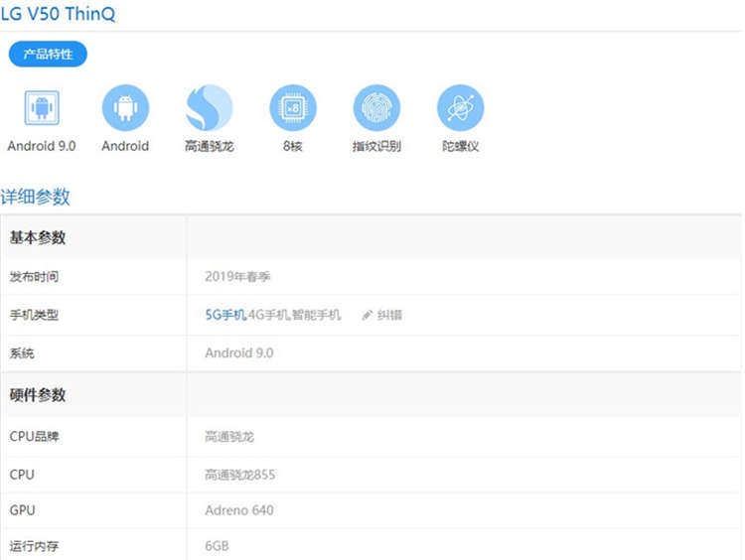Click the 详细参数 section heading

click(x=35, y=197)
